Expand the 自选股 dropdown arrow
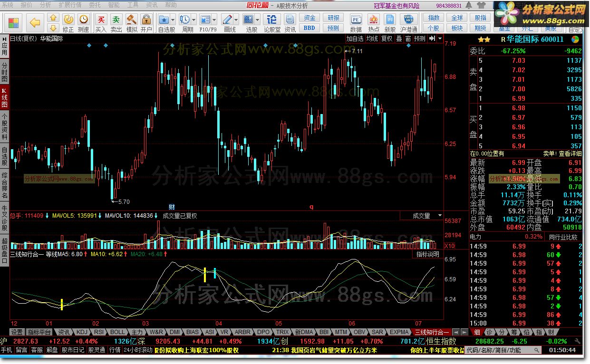The height and width of the screenshot is (364, 590). (x=174, y=20)
